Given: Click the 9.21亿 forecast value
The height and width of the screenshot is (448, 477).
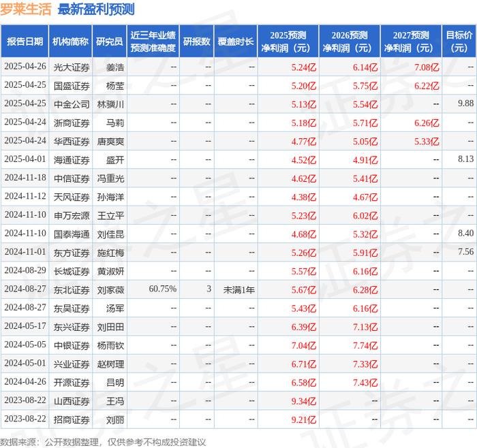Looking at the screenshot, I should (x=304, y=419).
